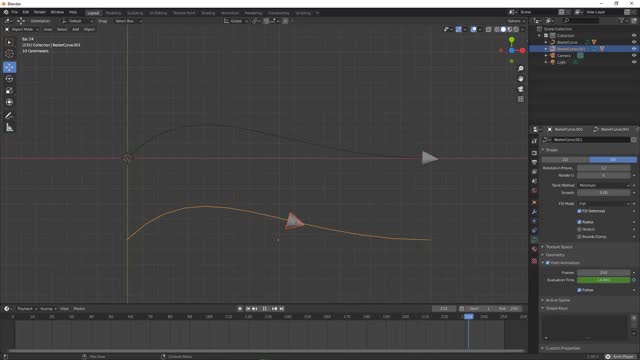The width and height of the screenshot is (640, 360).
Task: Open the viewport Options button
Action: coord(516,21)
